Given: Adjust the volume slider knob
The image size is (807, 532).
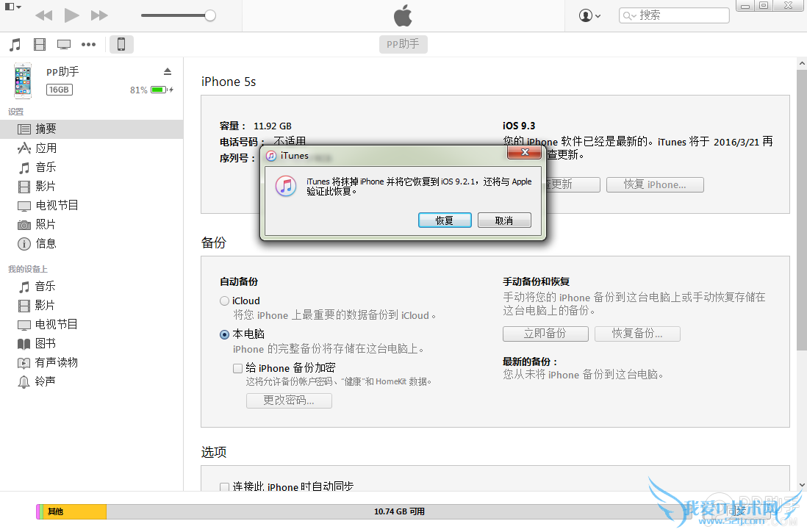Looking at the screenshot, I should pos(210,15).
